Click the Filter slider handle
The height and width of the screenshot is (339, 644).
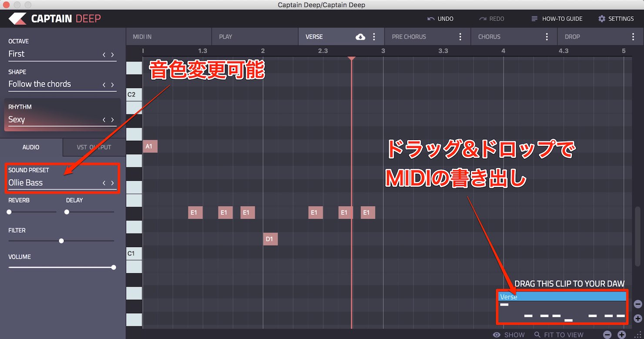61,241
